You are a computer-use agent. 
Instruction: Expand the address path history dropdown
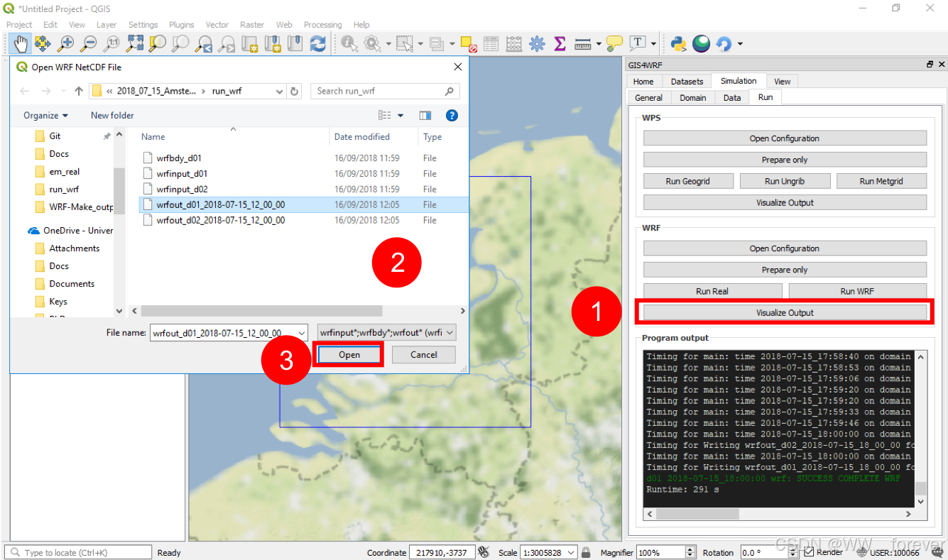(279, 91)
